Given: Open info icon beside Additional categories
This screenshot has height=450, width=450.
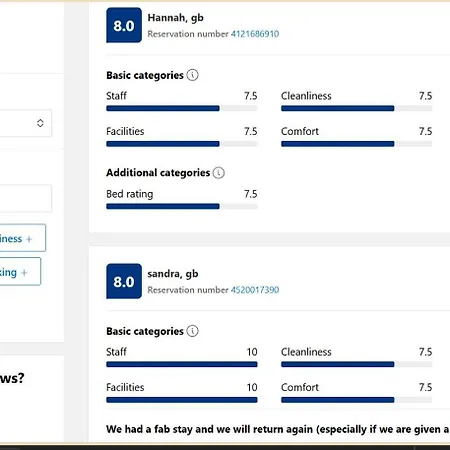Looking at the screenshot, I should coord(219,173).
